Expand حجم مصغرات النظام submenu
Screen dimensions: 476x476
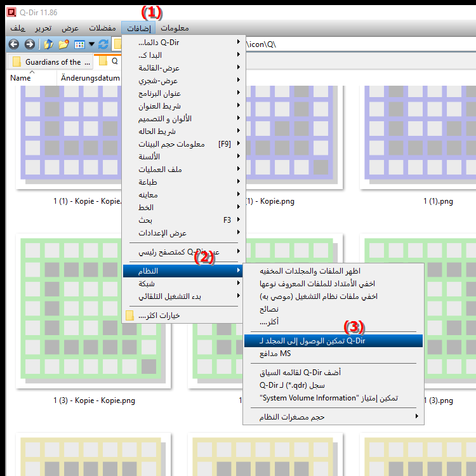click(333, 417)
